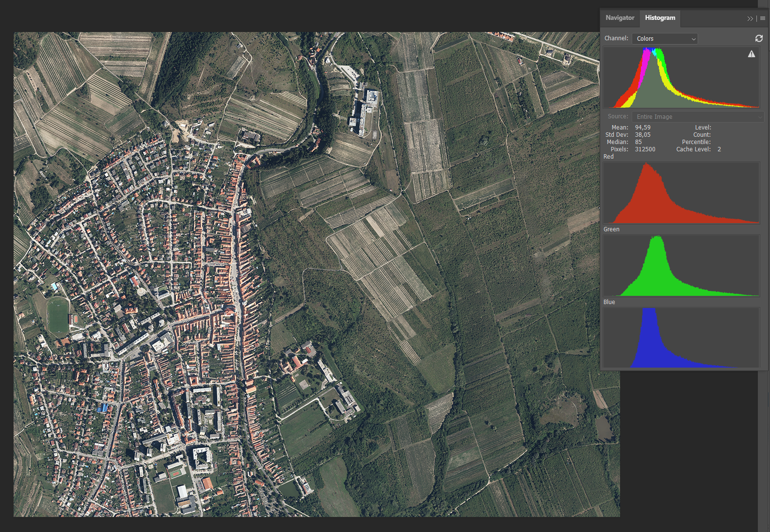Open the Histogram panel menu icon
Image resolution: width=770 pixels, height=532 pixels.
pyautogui.click(x=763, y=18)
